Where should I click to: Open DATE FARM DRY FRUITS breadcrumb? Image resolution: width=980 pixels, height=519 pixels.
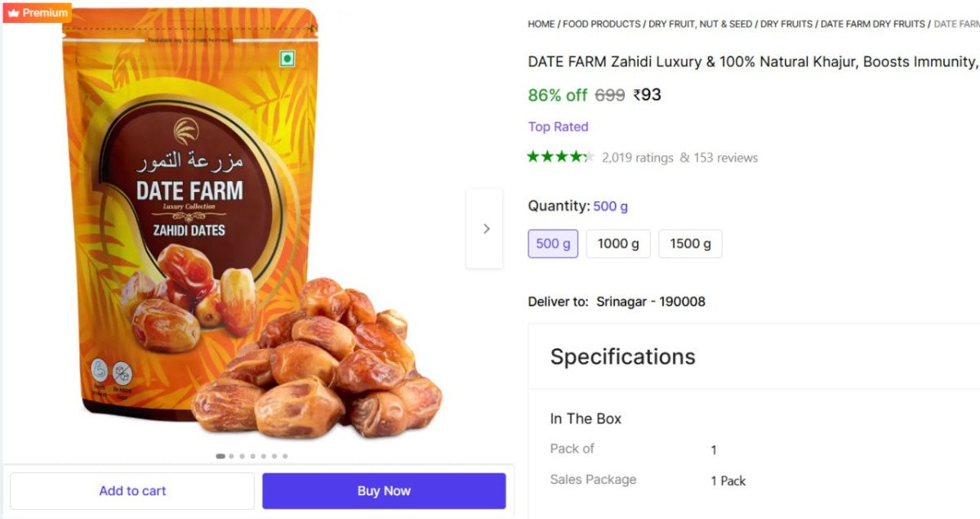[872, 25]
